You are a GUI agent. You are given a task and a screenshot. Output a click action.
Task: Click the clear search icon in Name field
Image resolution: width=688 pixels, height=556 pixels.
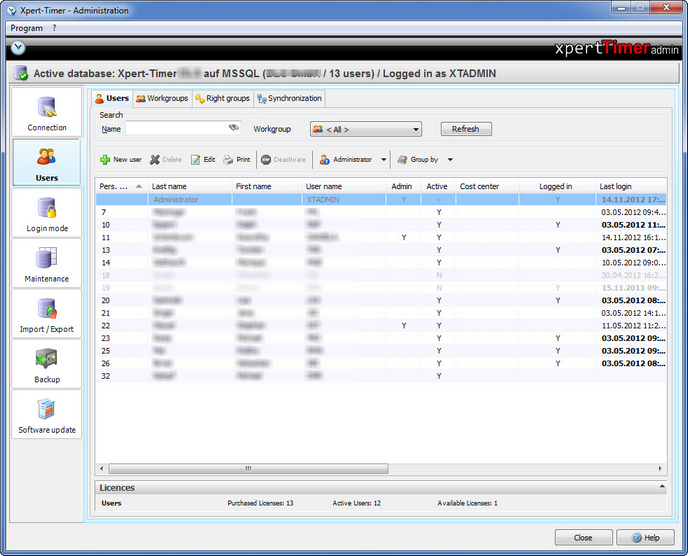(x=233, y=128)
